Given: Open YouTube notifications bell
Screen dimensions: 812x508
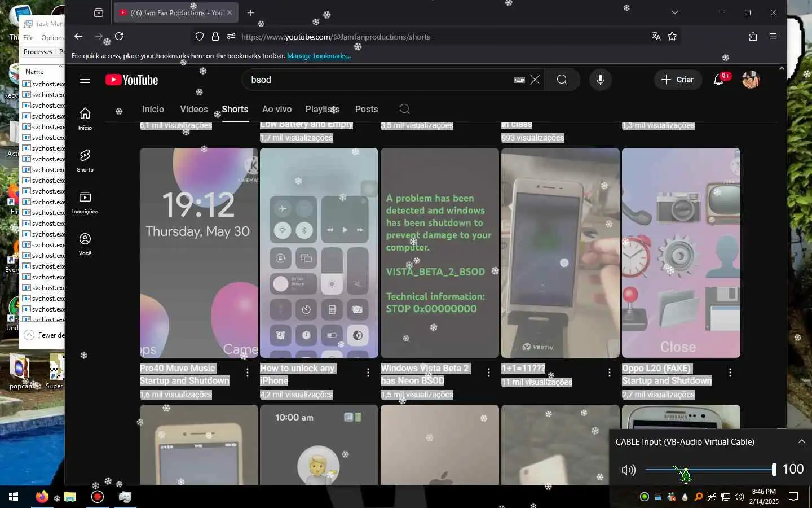Looking at the screenshot, I should (718, 80).
